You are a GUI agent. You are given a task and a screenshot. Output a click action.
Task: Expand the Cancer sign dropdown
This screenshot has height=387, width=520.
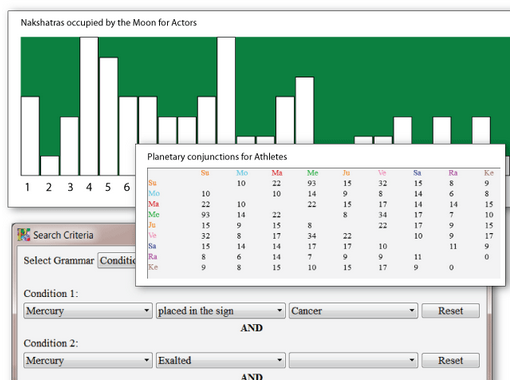point(353,311)
